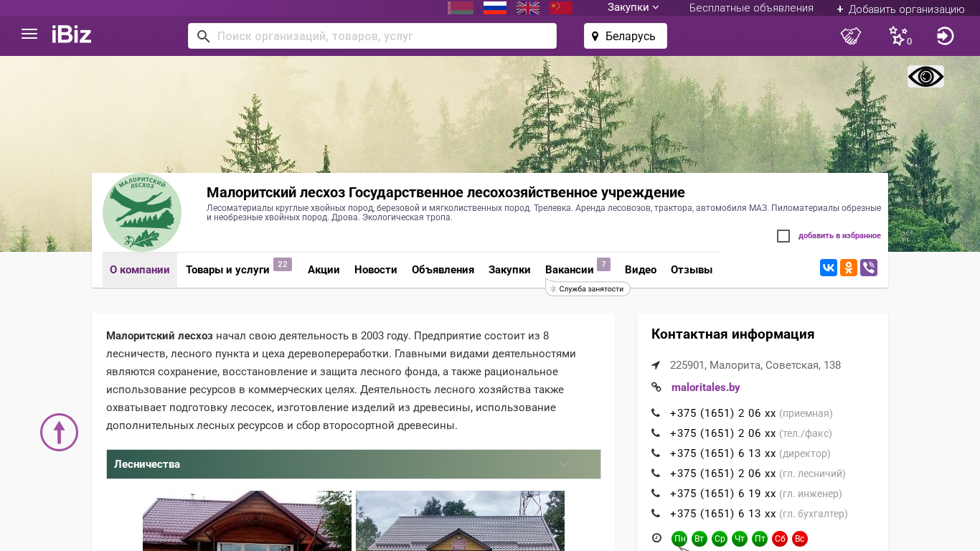Viewport: 980px width, 551px height.
Task: Click the address 225901, Малорита, Советская, 138
Action: pyautogui.click(x=755, y=365)
